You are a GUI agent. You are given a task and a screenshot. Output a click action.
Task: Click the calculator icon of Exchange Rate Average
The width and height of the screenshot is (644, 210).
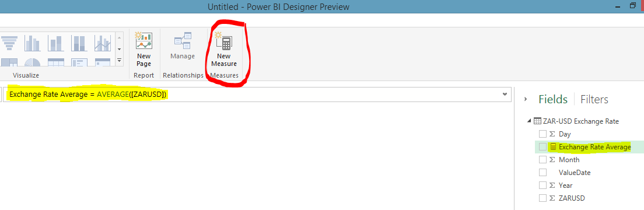click(553, 147)
